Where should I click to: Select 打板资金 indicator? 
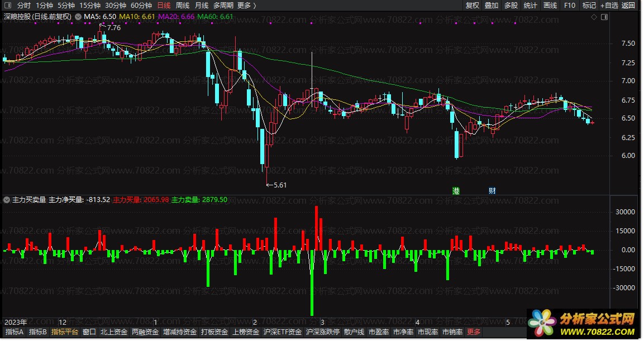pos(214,332)
